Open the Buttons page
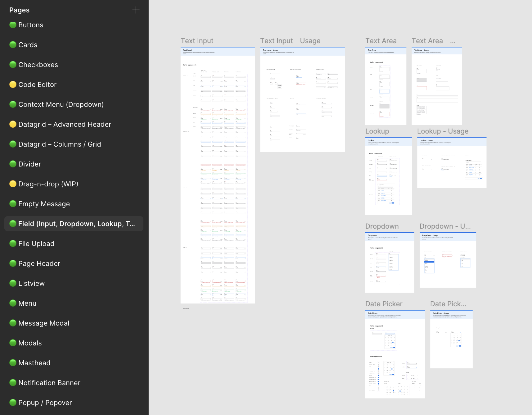The width and height of the screenshot is (532, 415). pyautogui.click(x=31, y=25)
